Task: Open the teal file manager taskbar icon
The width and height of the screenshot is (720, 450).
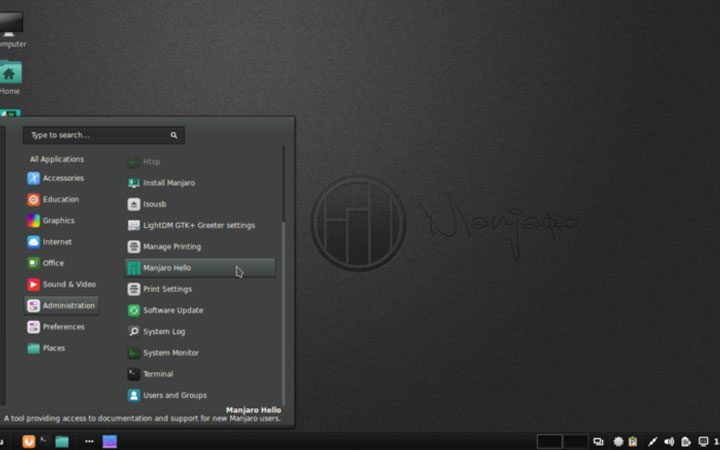Action: [x=62, y=442]
